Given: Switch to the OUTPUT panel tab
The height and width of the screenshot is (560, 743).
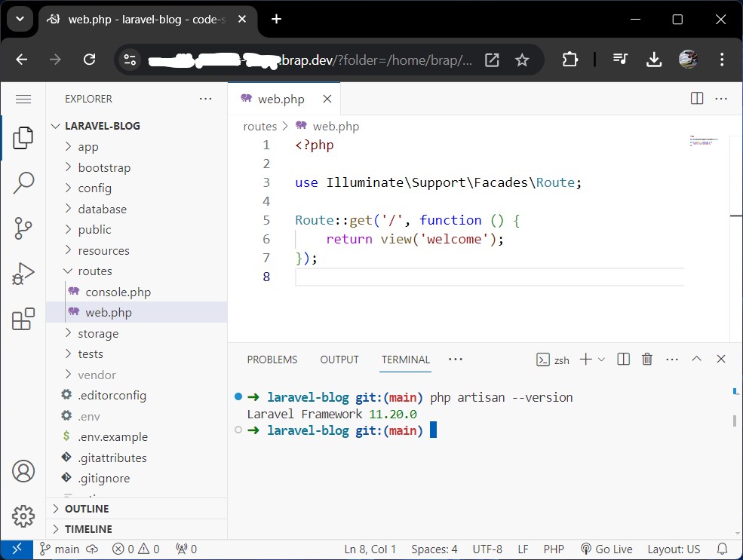Looking at the screenshot, I should click(339, 360).
